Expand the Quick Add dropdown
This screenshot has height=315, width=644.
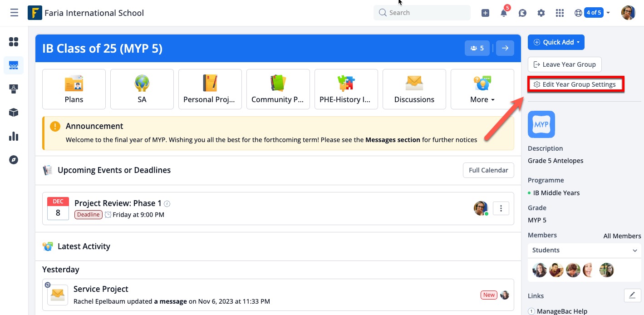click(556, 42)
